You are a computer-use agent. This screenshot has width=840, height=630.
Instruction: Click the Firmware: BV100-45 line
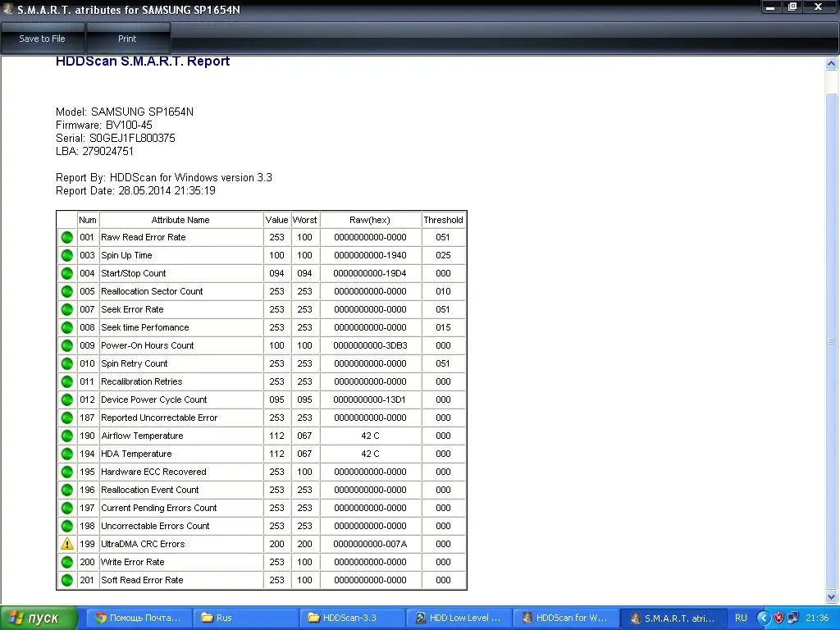[104, 125]
